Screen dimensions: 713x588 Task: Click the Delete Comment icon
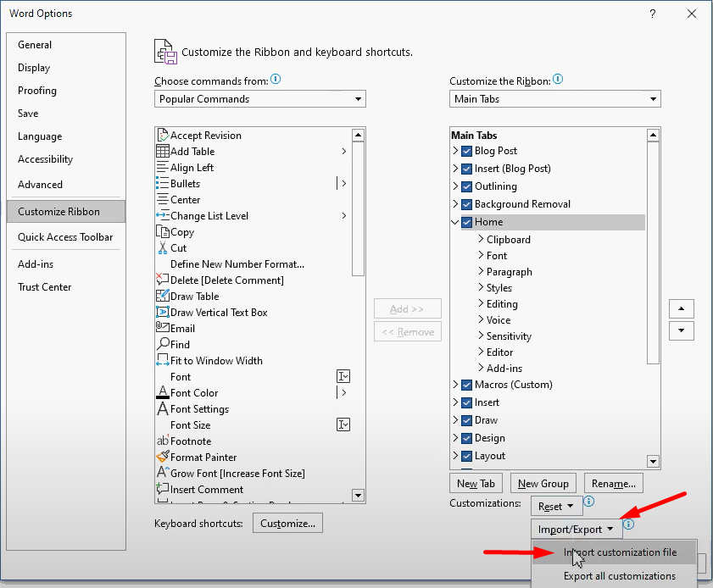tap(162, 280)
